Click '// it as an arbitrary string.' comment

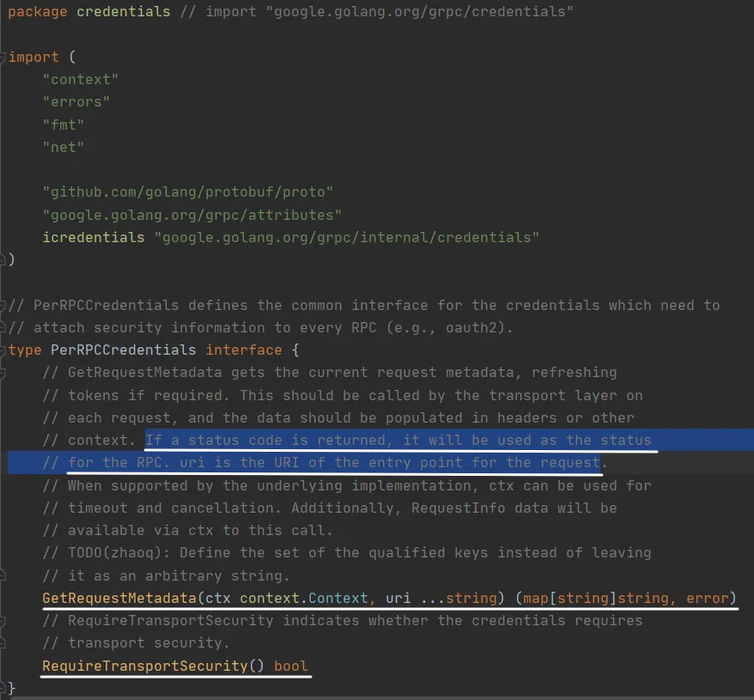[x=166, y=575]
